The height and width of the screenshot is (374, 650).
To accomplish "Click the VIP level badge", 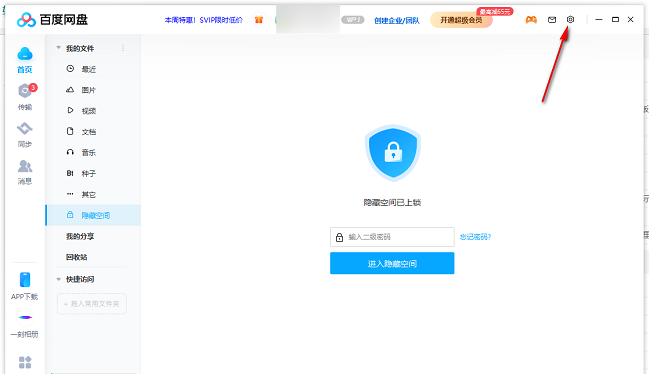I will (353, 20).
